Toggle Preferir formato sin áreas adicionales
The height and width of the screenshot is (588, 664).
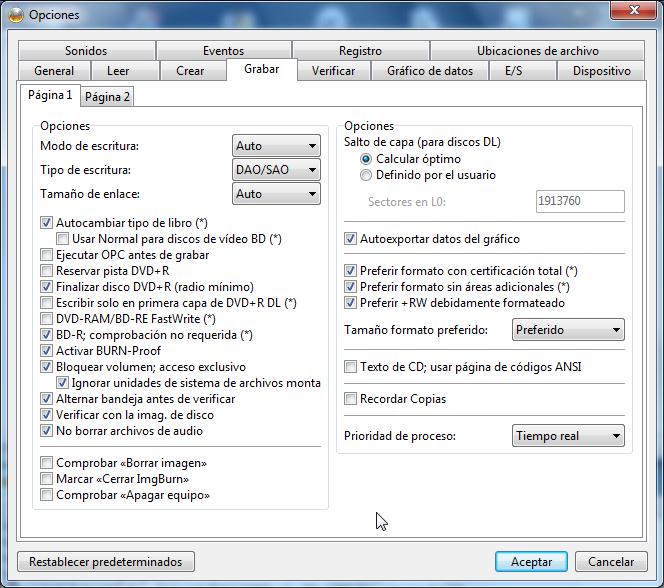(350, 287)
